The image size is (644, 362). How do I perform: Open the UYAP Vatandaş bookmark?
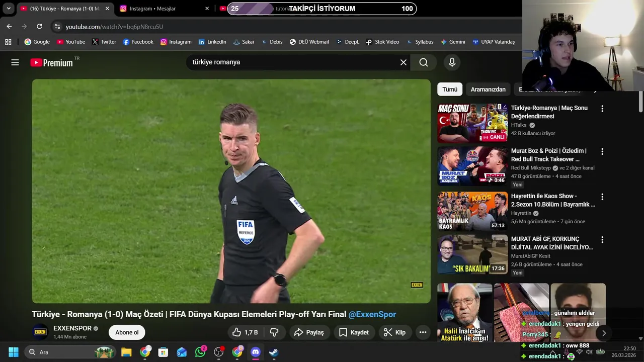494,42
